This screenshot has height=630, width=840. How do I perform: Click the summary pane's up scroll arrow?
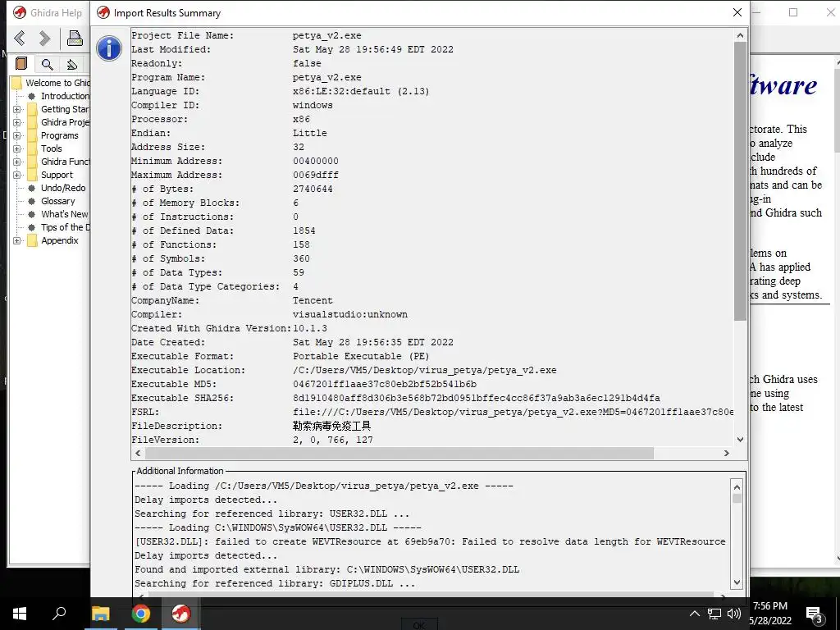740,35
